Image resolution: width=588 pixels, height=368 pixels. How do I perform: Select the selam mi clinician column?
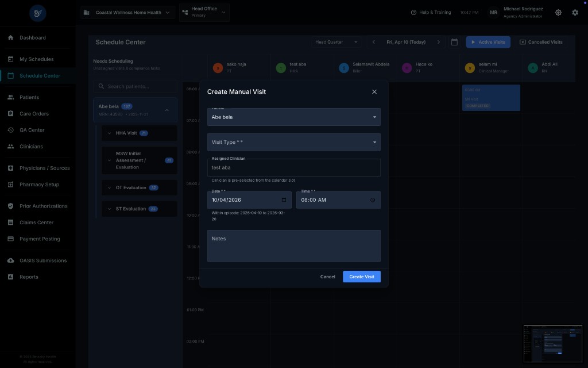(x=491, y=68)
